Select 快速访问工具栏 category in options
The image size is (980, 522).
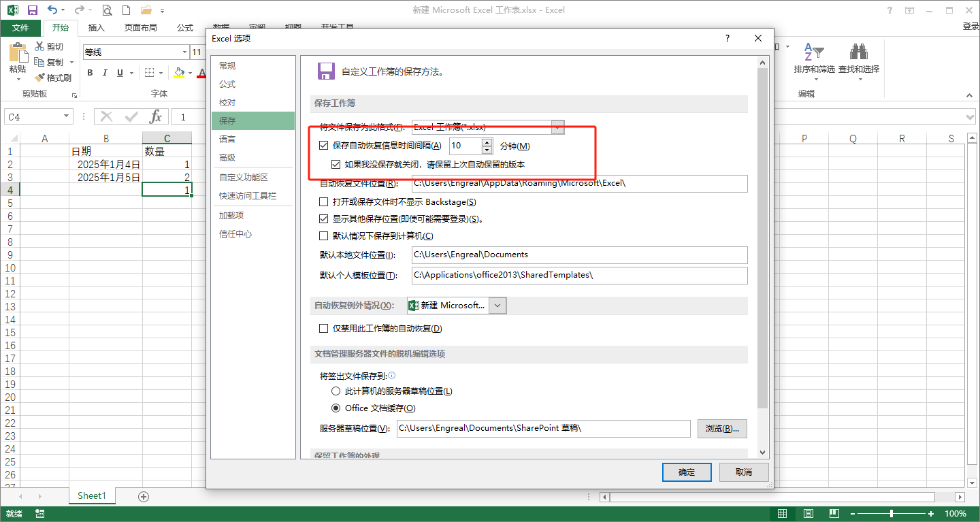click(253, 196)
